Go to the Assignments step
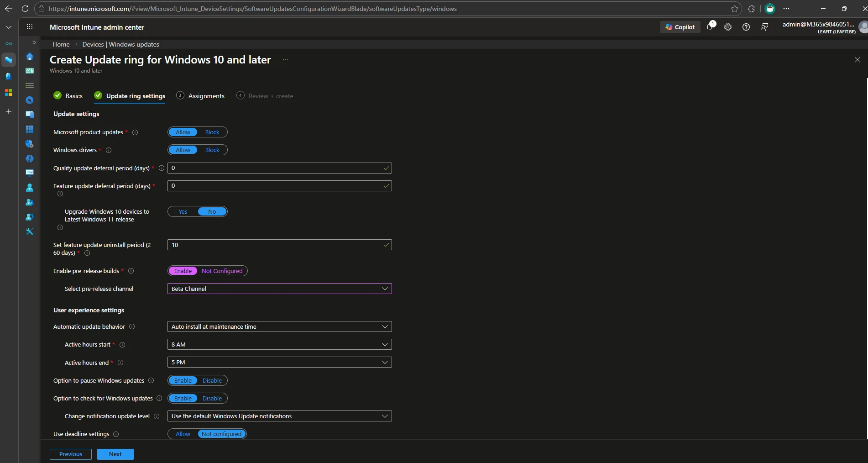This screenshot has width=868, height=463. click(x=200, y=96)
